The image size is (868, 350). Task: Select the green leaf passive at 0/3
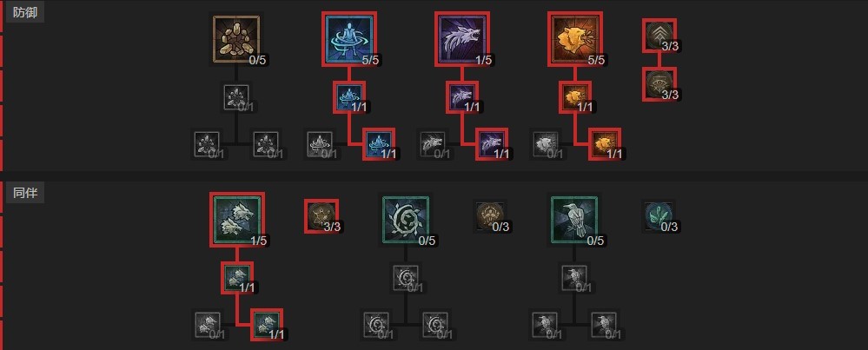659,216
